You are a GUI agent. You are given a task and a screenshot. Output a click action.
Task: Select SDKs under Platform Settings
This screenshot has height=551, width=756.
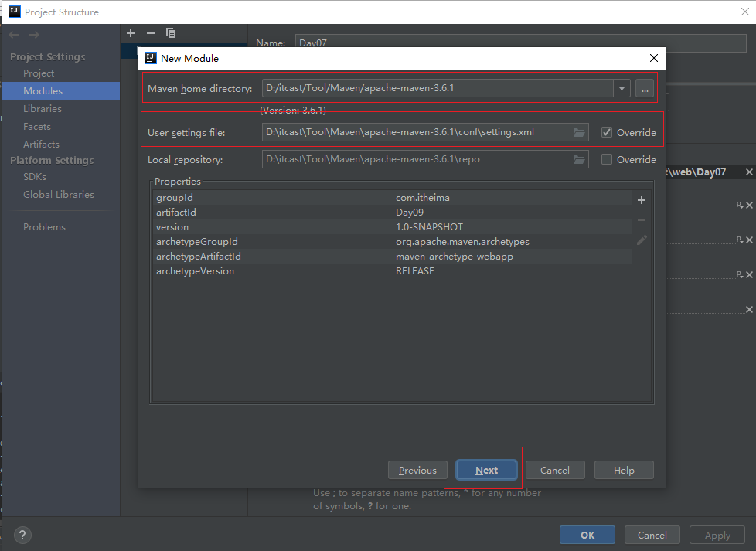point(35,177)
